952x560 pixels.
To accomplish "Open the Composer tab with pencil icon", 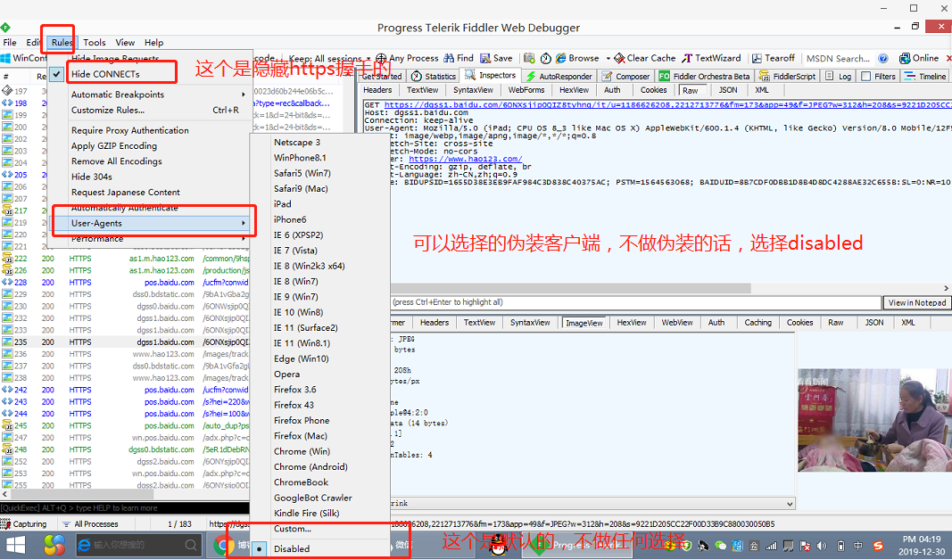I will [x=626, y=77].
